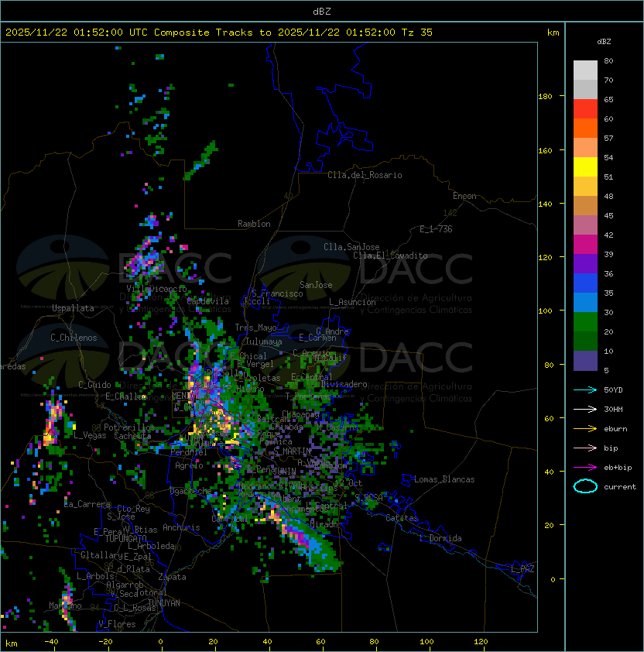Click the 'Encon' map label
Viewport: 644px width, 652px height.
click(x=464, y=196)
